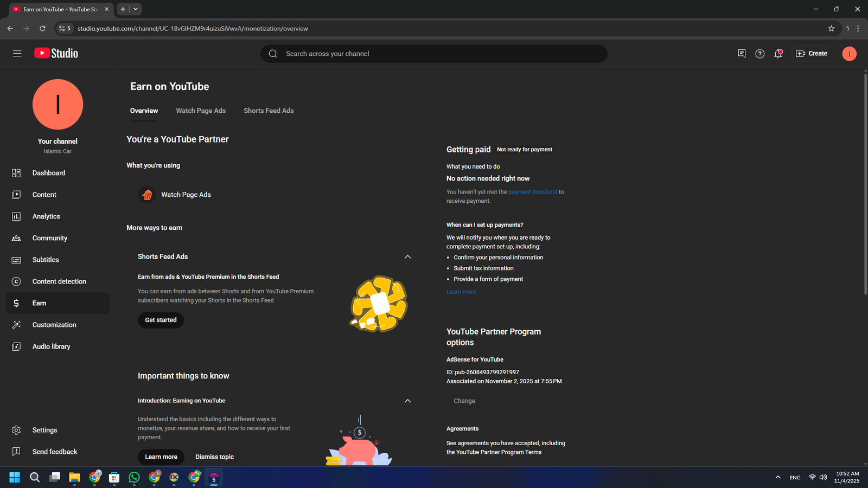Click the page vertical scrollbar
868x488 pixels.
click(865, 184)
